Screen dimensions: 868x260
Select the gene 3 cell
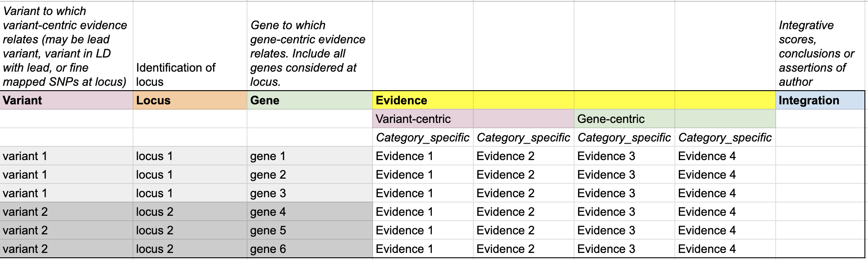tap(309, 193)
